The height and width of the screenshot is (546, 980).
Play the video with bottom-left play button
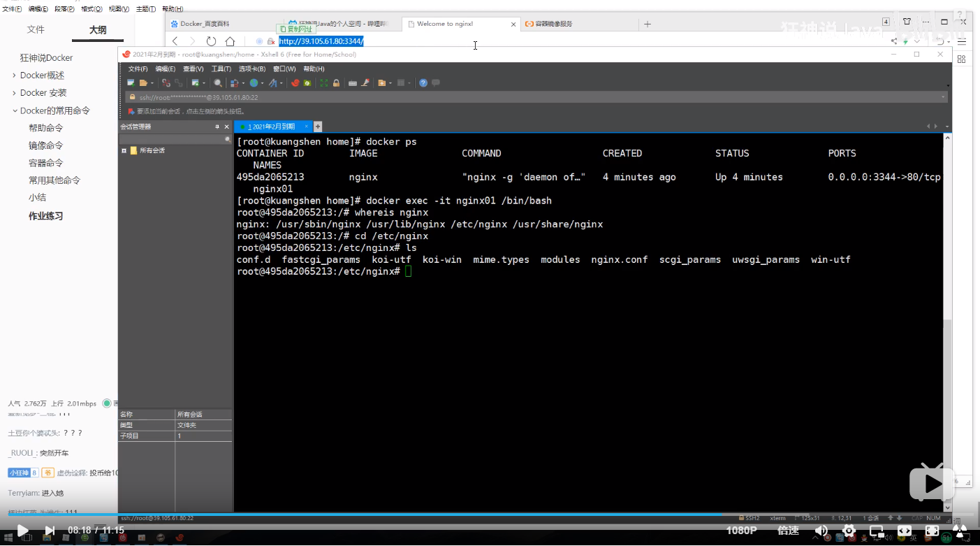tap(22, 531)
